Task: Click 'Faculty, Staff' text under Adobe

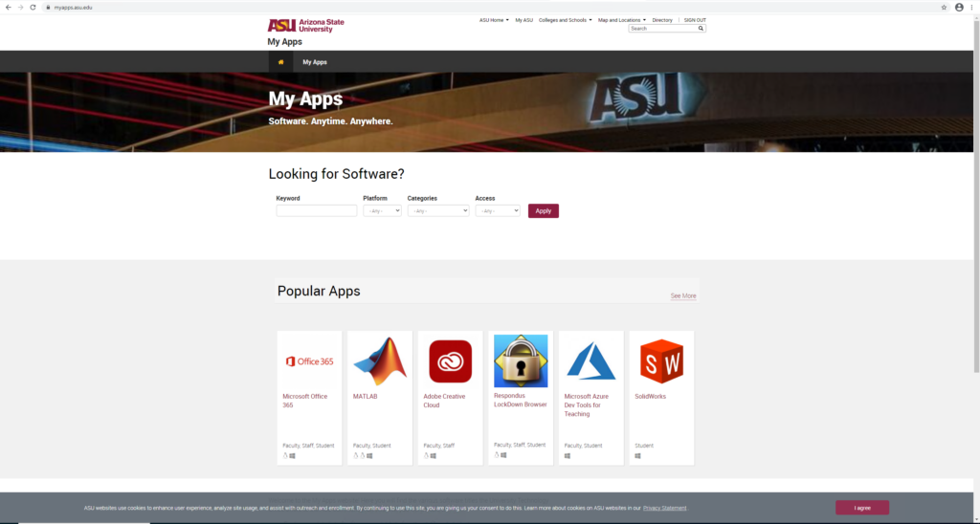Action: click(438, 446)
